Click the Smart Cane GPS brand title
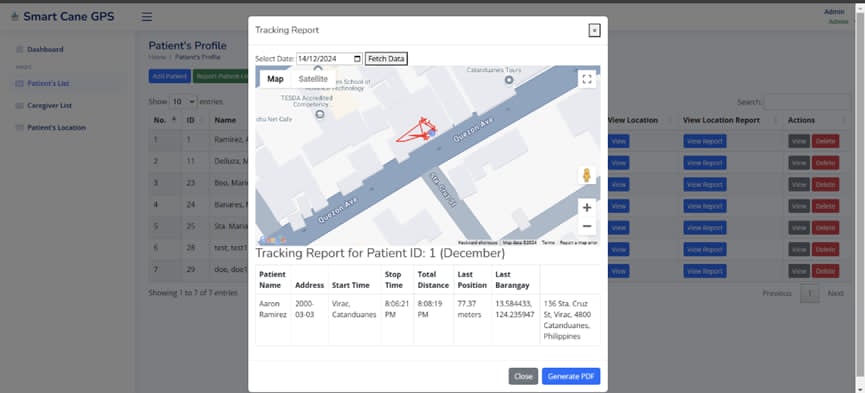865x393 pixels. [x=68, y=17]
